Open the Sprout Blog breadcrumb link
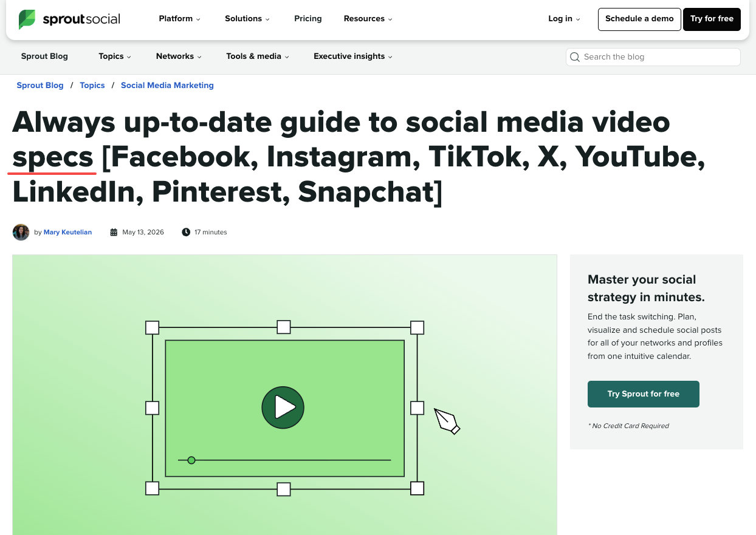This screenshot has height=535, width=756. click(40, 86)
